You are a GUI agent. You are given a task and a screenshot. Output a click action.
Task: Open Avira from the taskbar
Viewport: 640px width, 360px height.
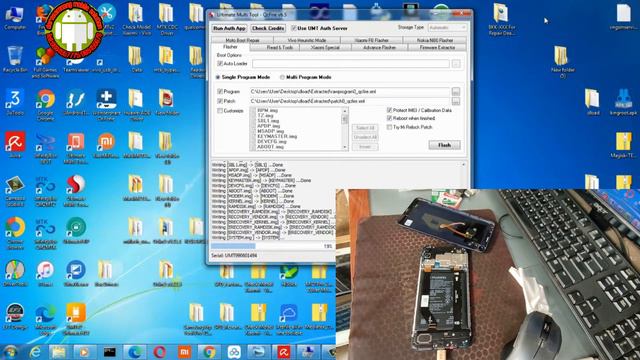[284, 352]
